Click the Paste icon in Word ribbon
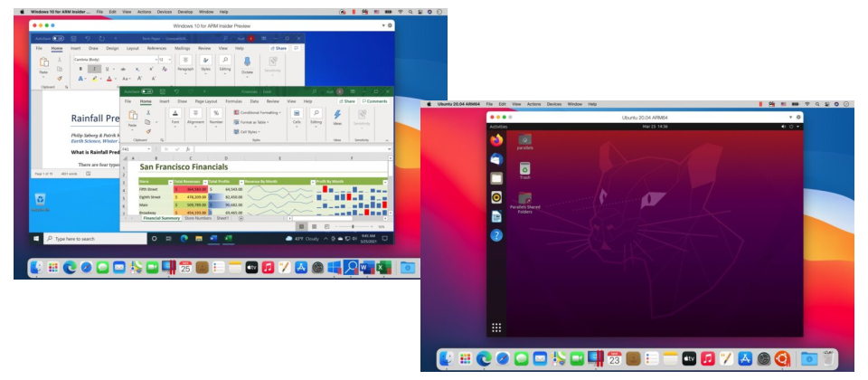Image resolution: width=868 pixels, height=380 pixels. click(x=43, y=62)
